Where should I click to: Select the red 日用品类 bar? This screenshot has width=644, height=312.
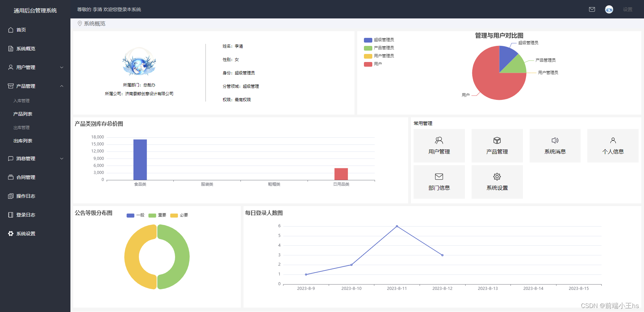pos(341,174)
